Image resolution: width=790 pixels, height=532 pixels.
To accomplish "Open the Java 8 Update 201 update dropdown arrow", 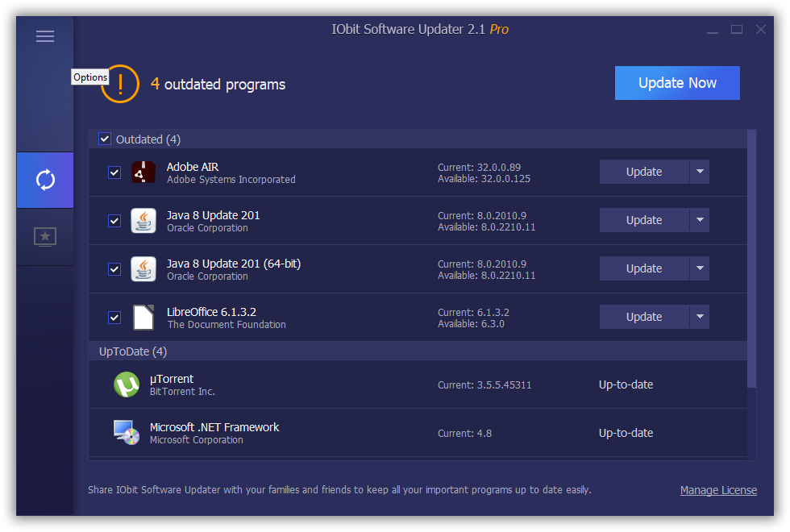I will 700,220.
